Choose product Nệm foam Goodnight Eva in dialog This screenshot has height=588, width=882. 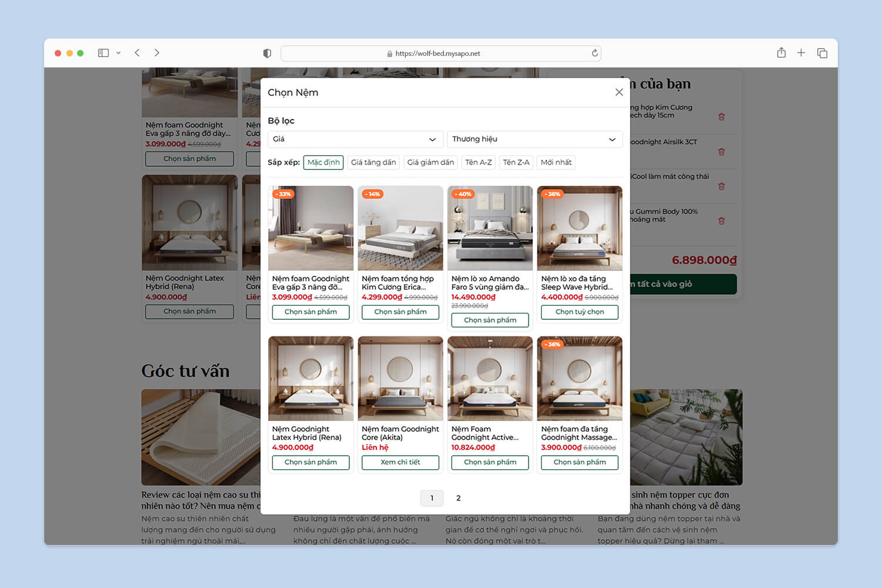coord(310,312)
